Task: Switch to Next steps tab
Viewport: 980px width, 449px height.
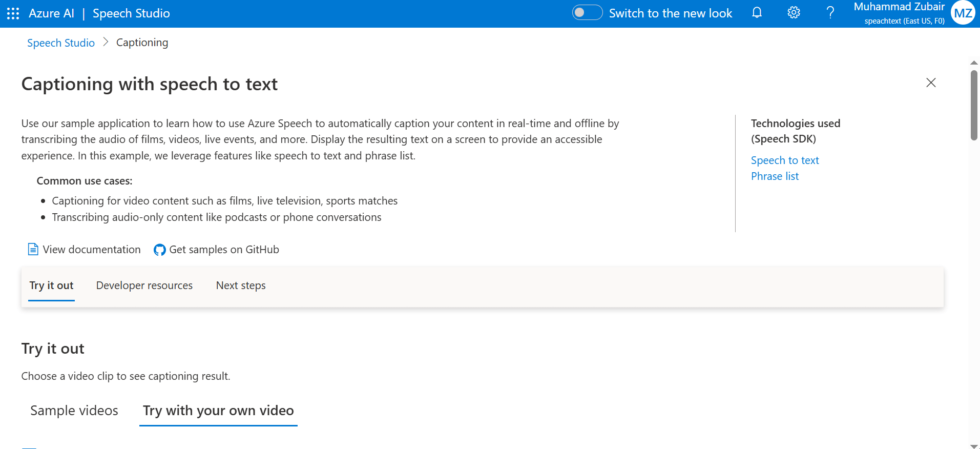Action: click(x=241, y=285)
